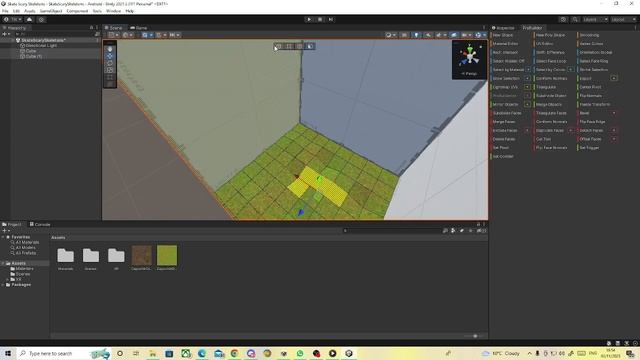Switch to the Inspector tab
Screen dimensions: 640x360
tap(503, 28)
